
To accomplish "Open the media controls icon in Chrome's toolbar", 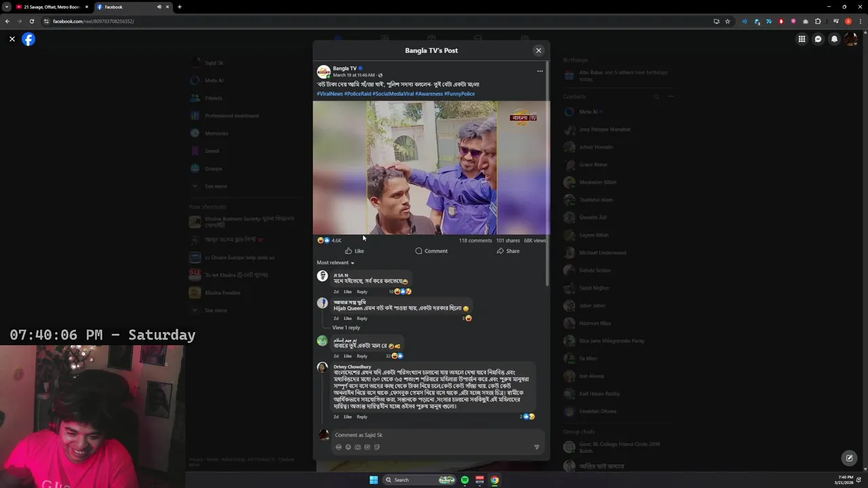I will coord(836,21).
